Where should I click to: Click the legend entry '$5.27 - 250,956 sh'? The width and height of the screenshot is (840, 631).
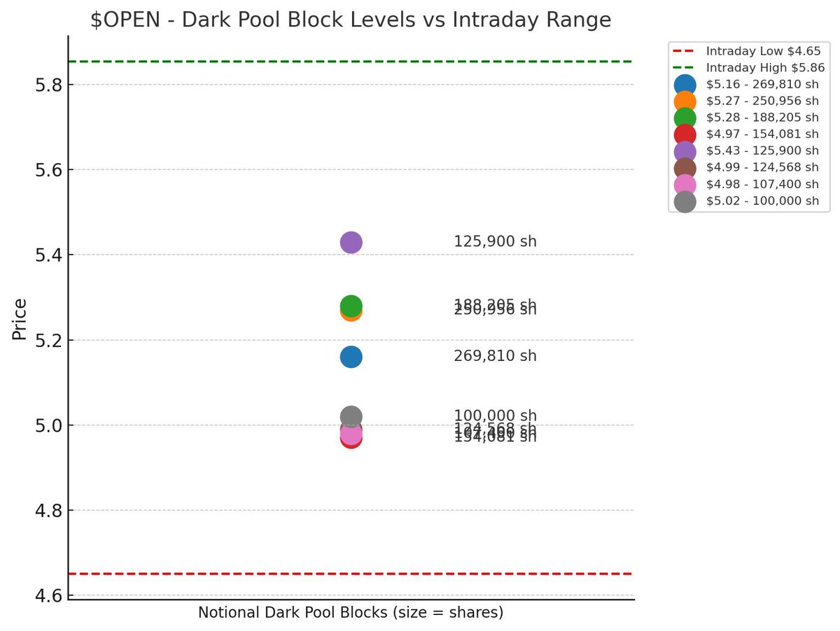(x=745, y=101)
